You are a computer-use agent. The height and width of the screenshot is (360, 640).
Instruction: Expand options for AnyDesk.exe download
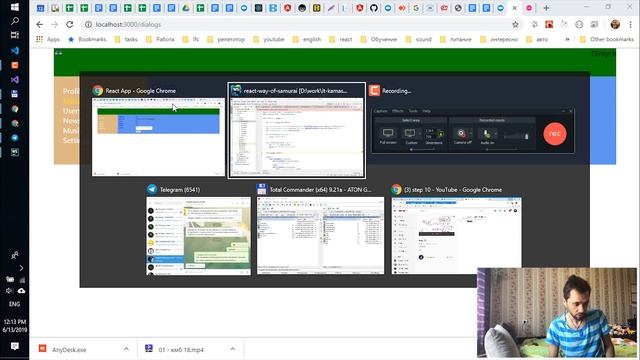point(126,349)
